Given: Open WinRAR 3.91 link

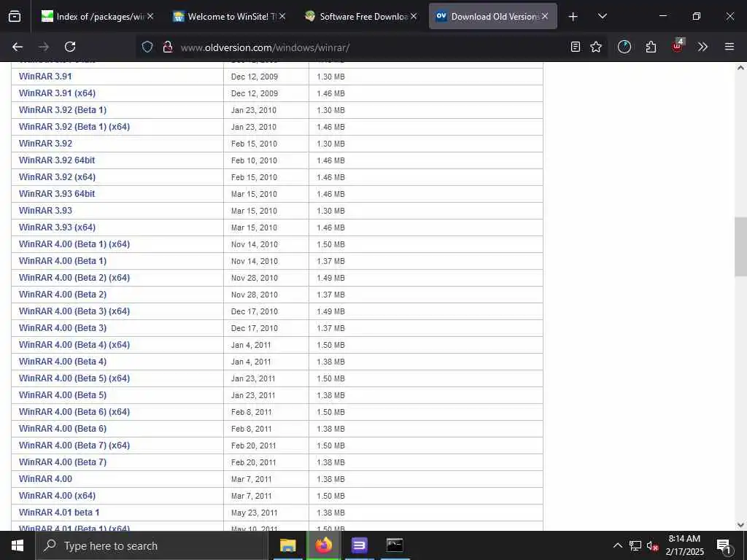Looking at the screenshot, I should (45, 76).
